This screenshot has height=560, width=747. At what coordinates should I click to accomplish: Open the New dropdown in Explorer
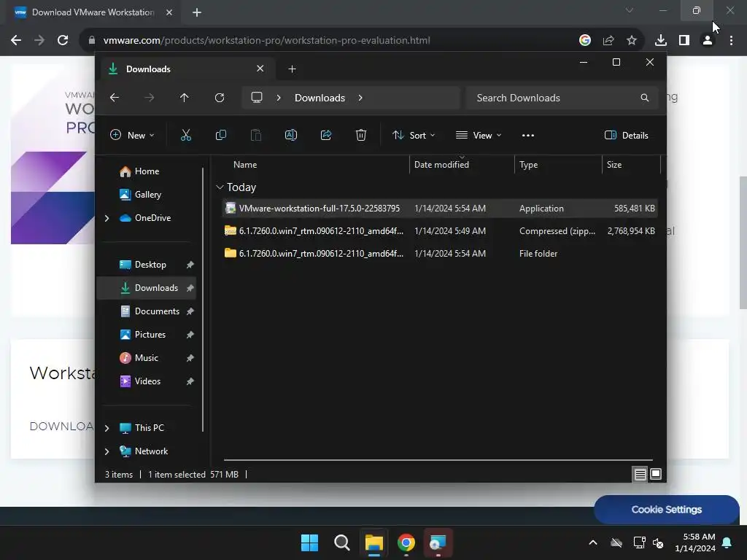(x=132, y=135)
